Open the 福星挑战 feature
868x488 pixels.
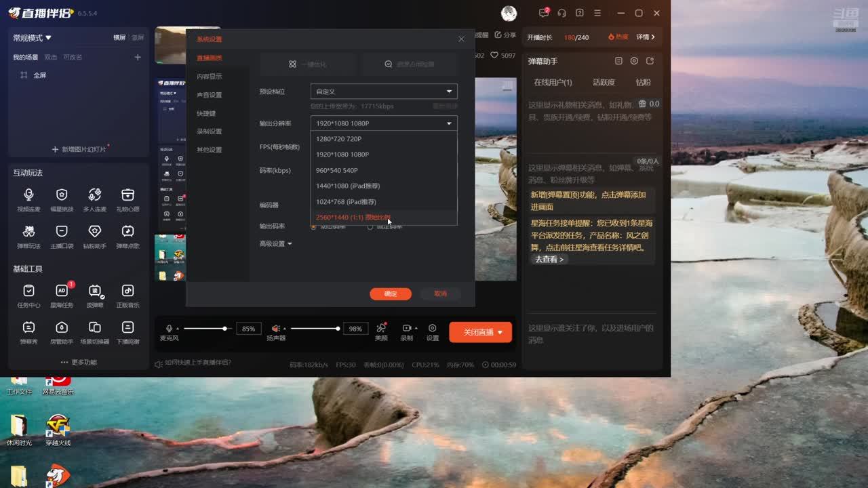[62, 199]
